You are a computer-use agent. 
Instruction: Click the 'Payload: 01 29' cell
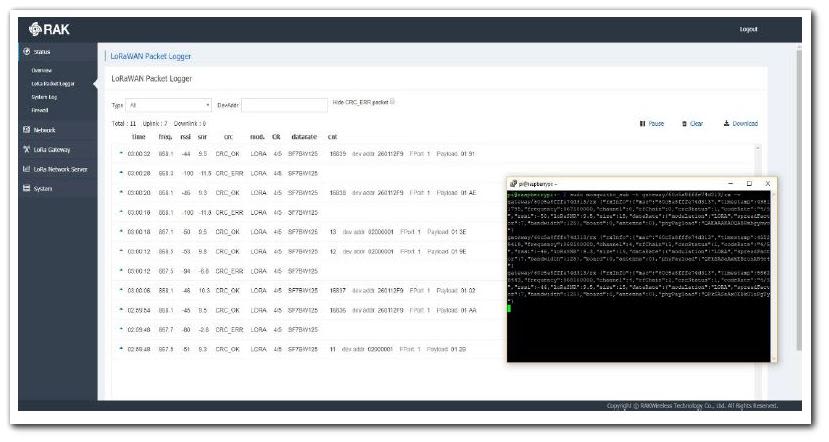tap(446, 349)
